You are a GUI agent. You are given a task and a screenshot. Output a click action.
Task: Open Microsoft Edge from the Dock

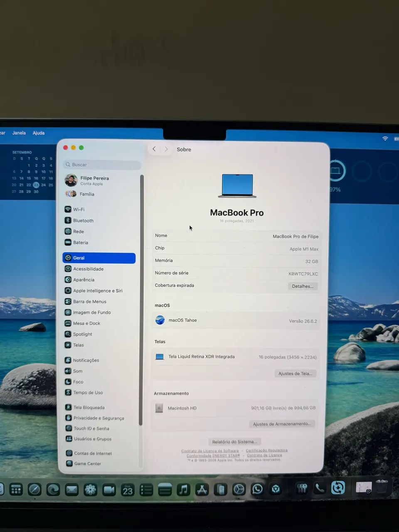(x=53, y=490)
